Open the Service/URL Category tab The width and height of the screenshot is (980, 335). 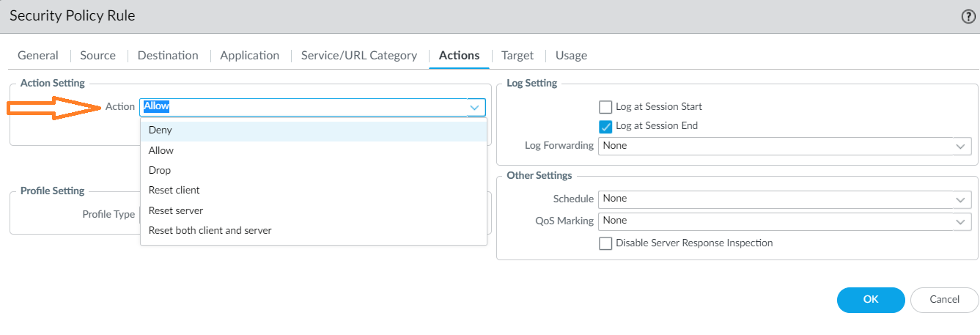pos(359,56)
